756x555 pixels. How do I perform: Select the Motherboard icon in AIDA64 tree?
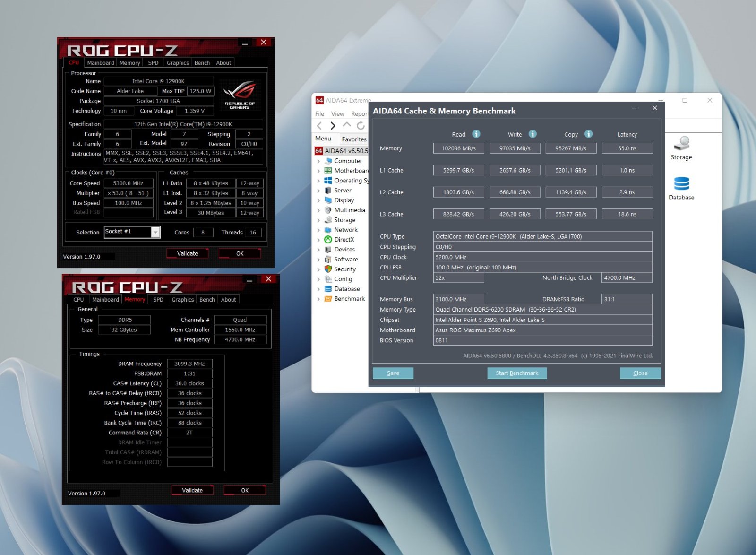click(328, 171)
